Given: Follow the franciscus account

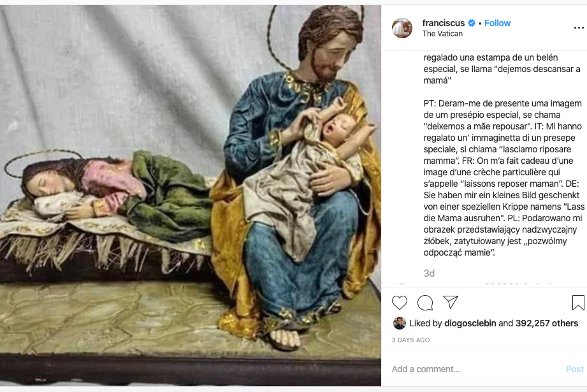Looking at the screenshot, I should (497, 23).
